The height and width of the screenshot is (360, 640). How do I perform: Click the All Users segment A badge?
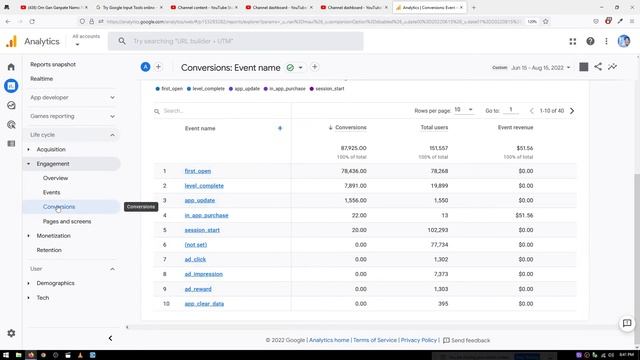coord(145,67)
